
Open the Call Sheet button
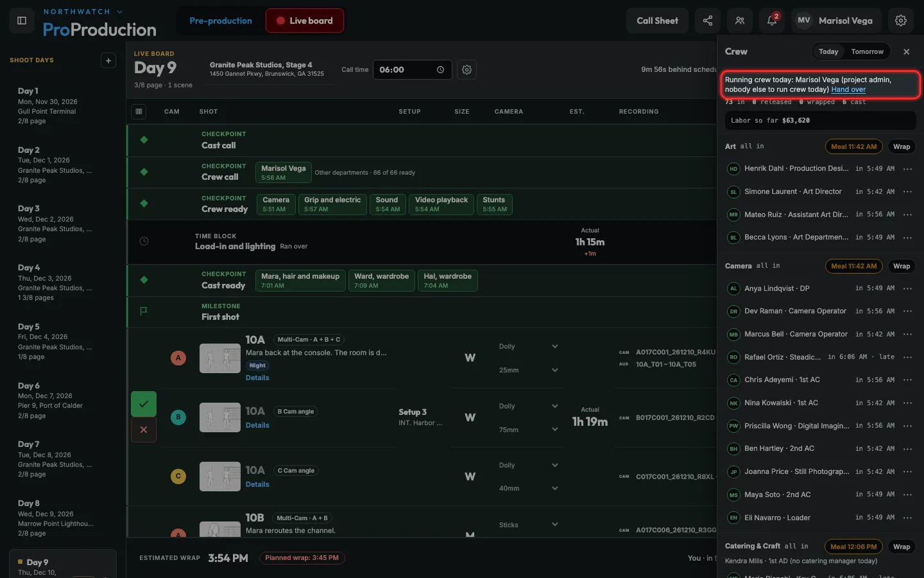(x=657, y=21)
